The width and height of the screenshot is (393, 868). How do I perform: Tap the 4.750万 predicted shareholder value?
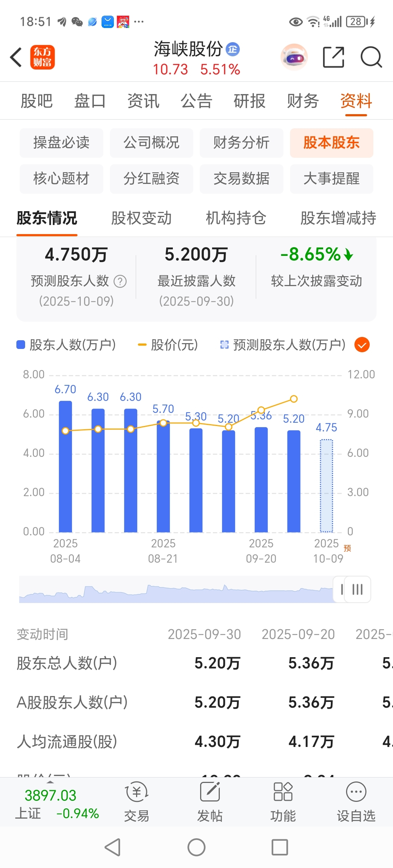click(x=76, y=254)
